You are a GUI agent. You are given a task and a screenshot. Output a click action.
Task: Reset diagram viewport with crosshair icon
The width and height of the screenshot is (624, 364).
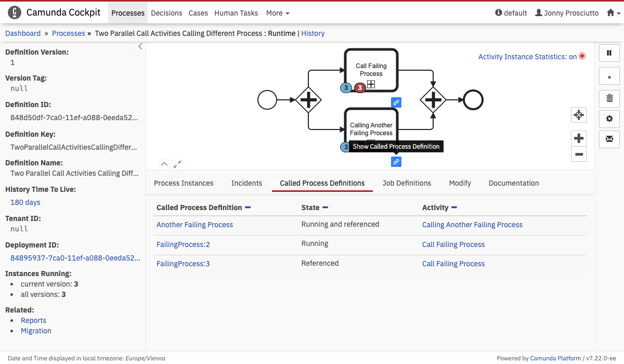tap(579, 115)
